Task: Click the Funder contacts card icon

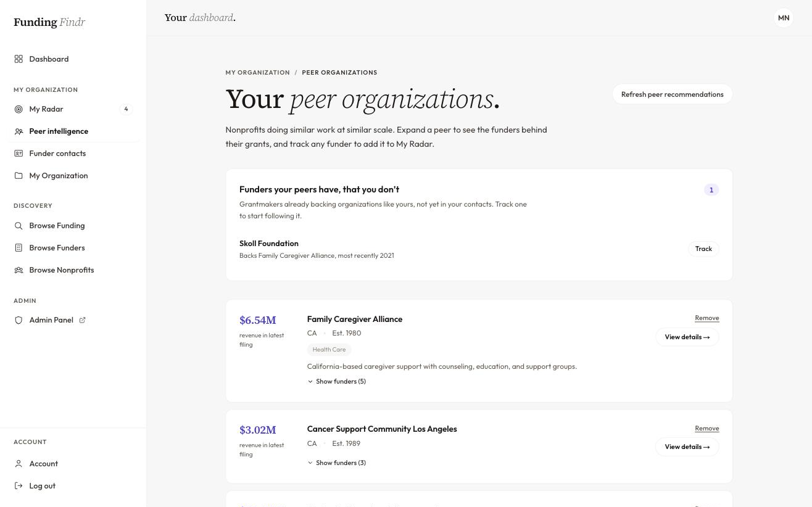Action: [19, 154]
